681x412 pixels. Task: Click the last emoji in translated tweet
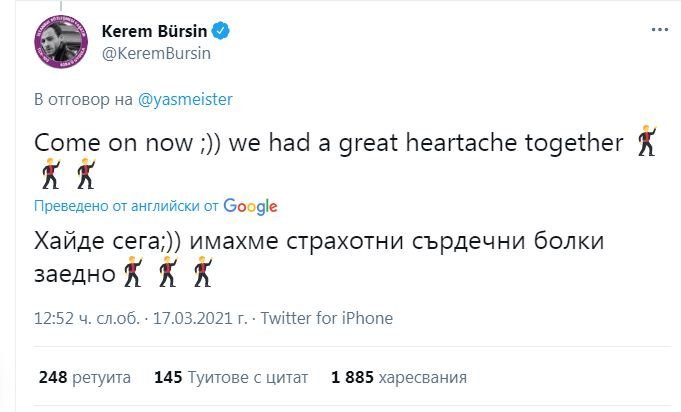203,272
